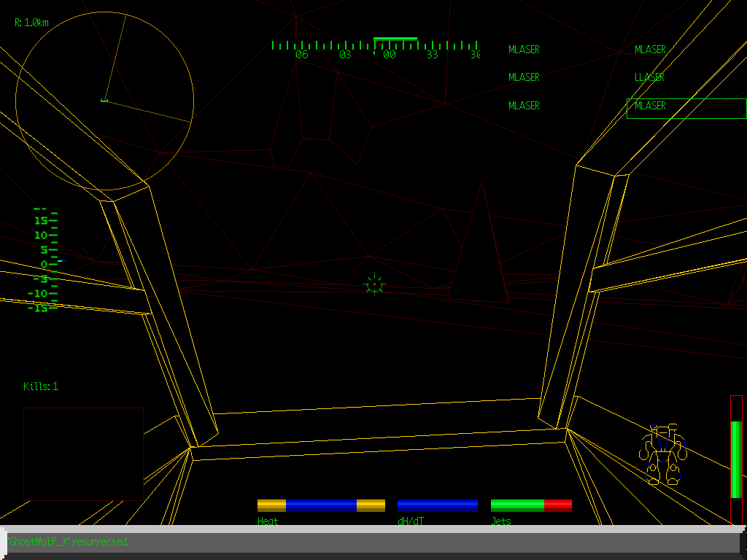Click the 06 mark on the compass tape
This screenshot has width=747, height=560.
[x=301, y=55]
